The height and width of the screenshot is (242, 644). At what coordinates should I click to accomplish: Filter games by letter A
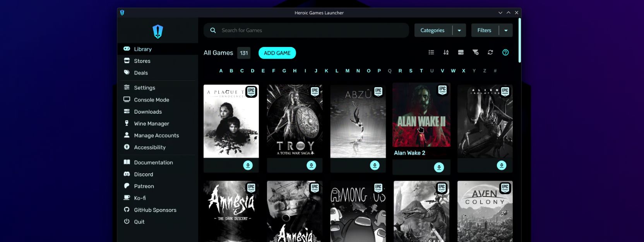point(221,71)
